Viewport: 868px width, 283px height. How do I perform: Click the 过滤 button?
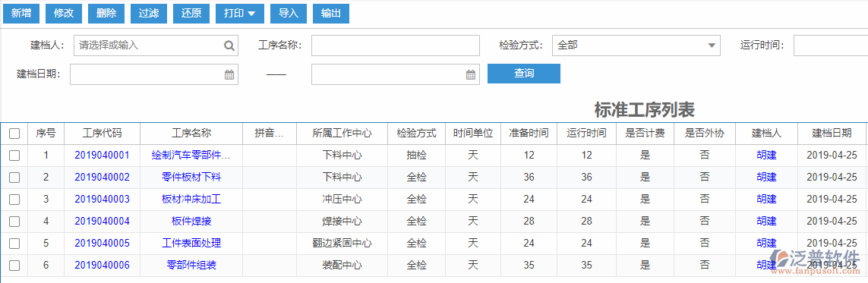coord(149,14)
